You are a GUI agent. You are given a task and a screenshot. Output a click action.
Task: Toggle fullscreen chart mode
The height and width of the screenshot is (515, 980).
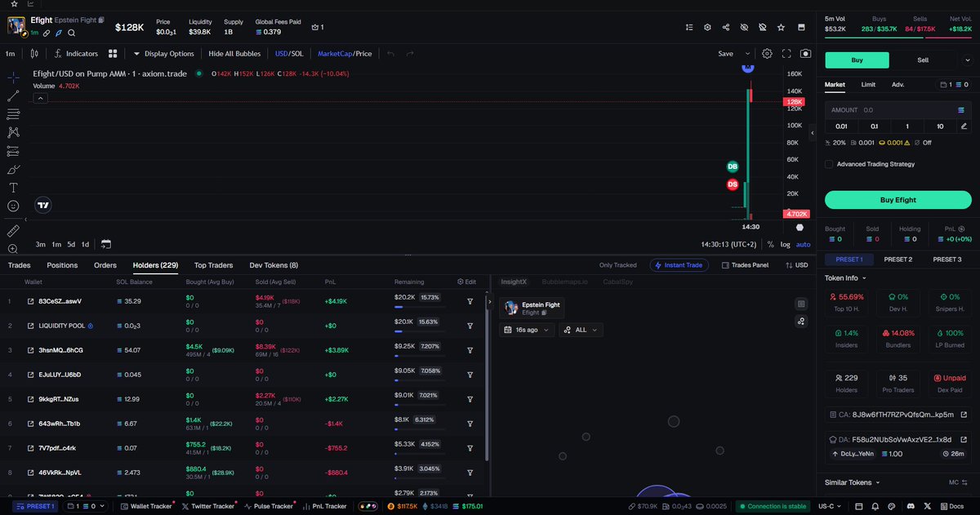pyautogui.click(x=786, y=54)
